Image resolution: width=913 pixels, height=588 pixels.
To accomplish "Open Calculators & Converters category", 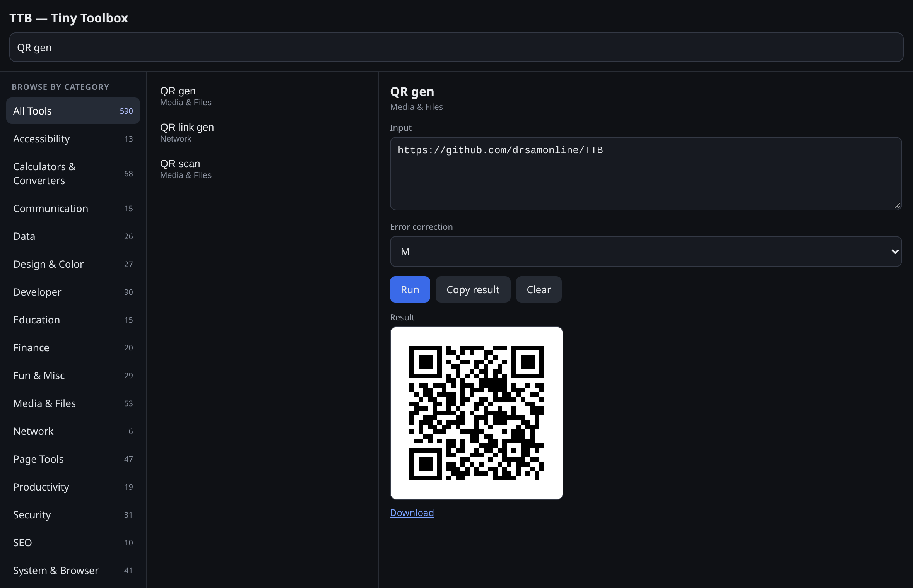I will (73, 173).
